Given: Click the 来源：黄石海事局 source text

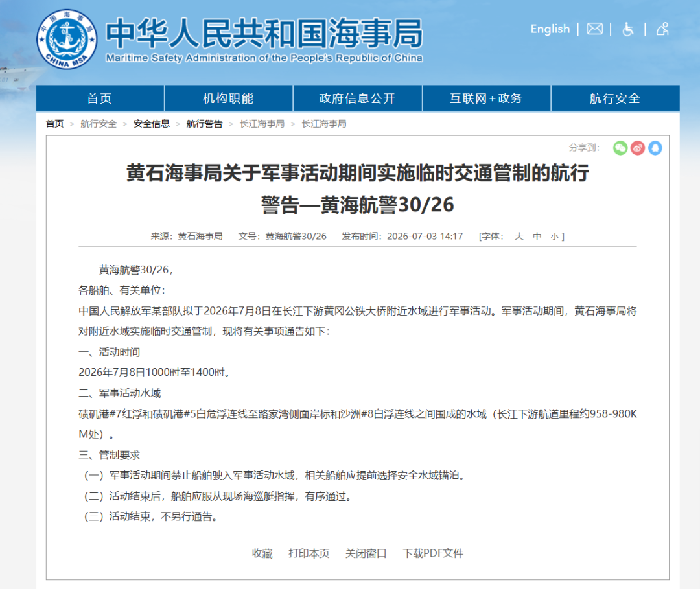Looking at the screenshot, I should pos(187,236).
